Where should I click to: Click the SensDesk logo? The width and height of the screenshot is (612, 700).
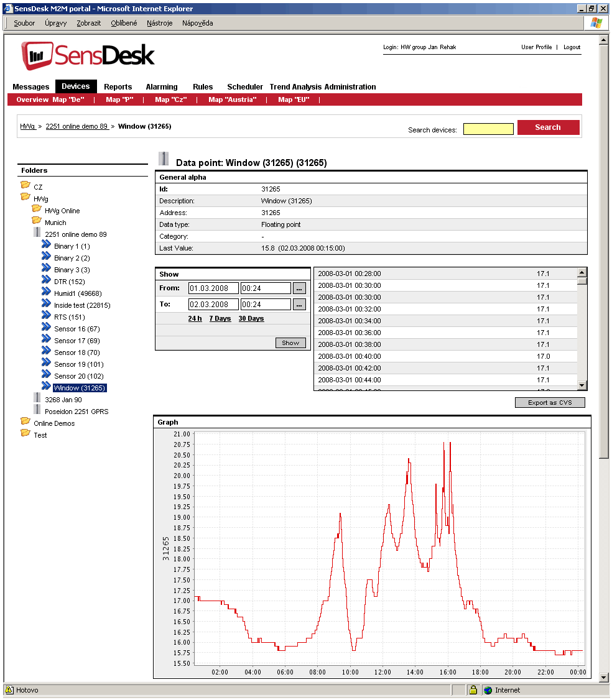(x=88, y=56)
